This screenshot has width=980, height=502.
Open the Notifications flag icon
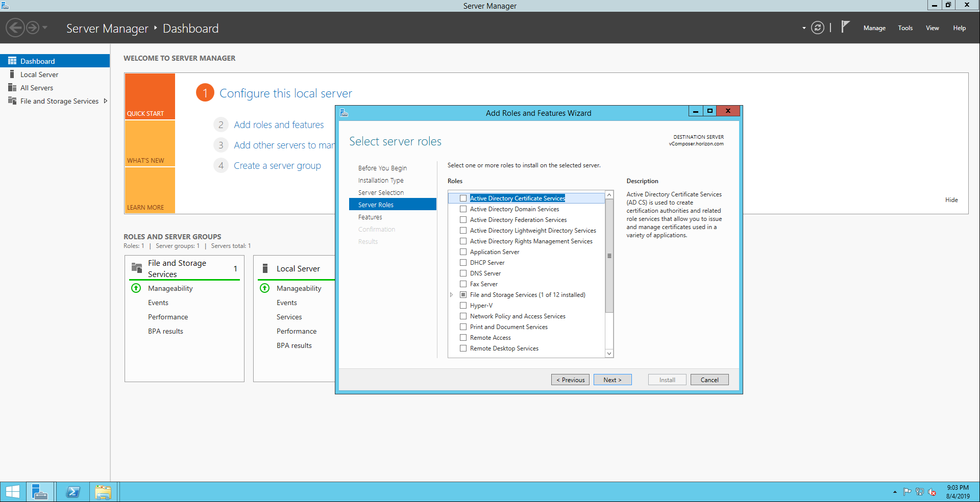pyautogui.click(x=845, y=27)
